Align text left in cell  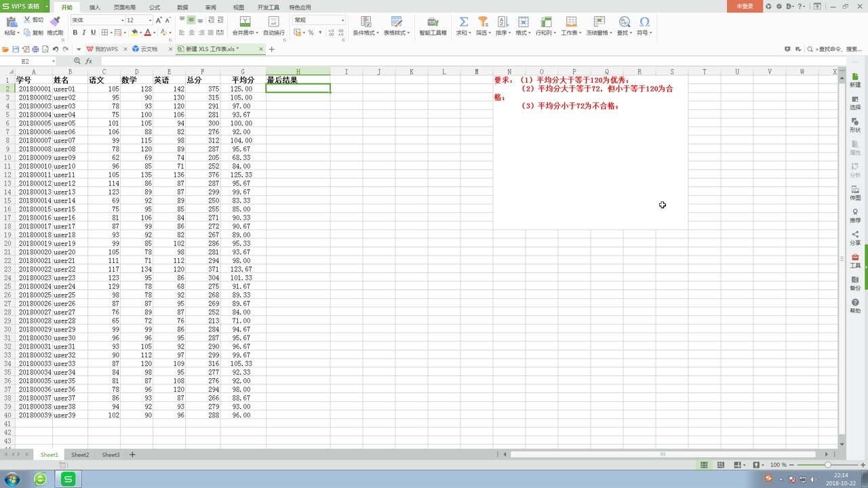point(182,33)
